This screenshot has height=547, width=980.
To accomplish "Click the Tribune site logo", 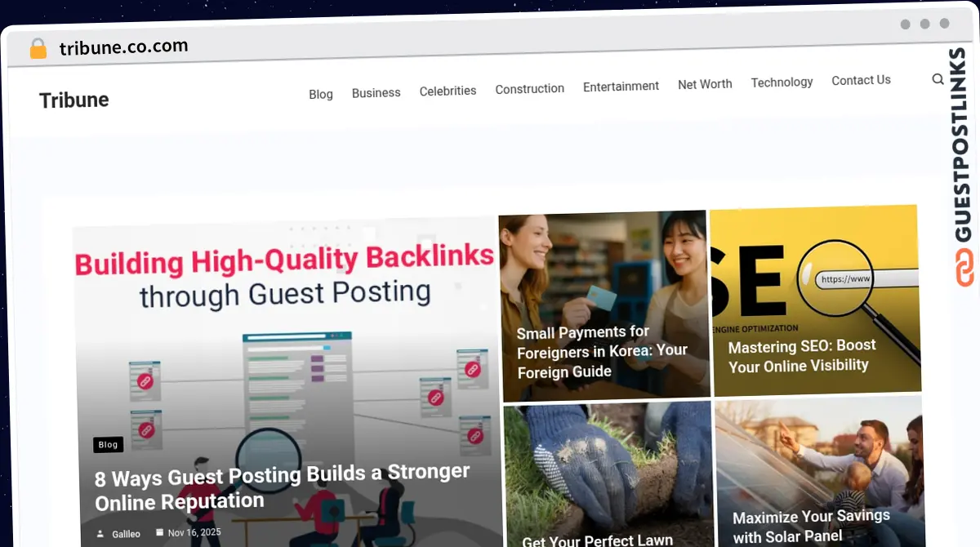I will (73, 100).
